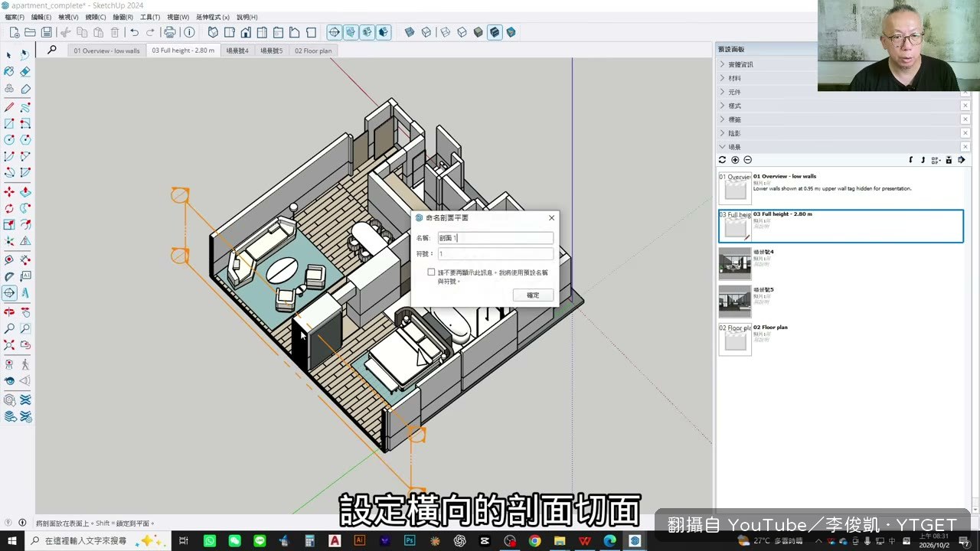Select the Move tool
Viewport: 980px width, 551px height.
pyautogui.click(x=9, y=191)
